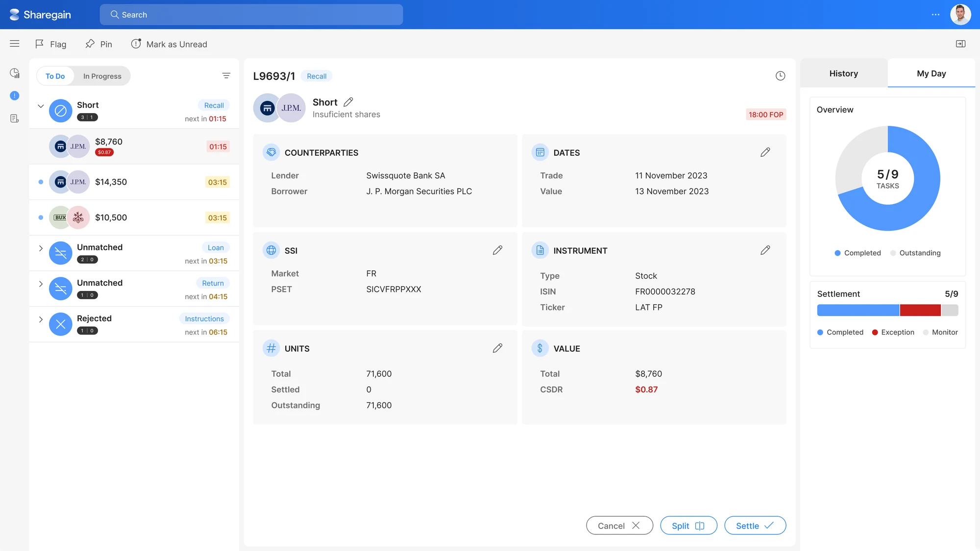Expand the Unmatched Loan group
This screenshot has height=551, width=980.
point(41,248)
